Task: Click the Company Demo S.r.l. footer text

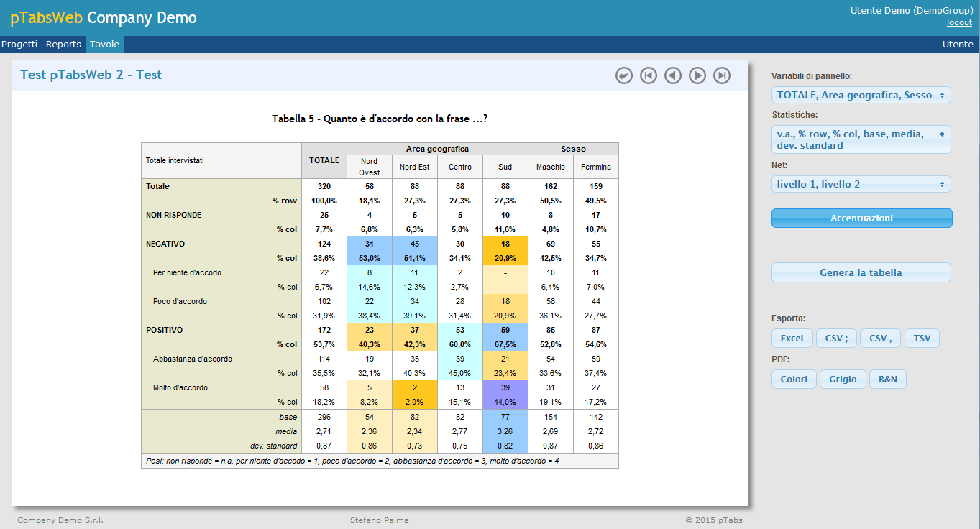Action: click(x=60, y=520)
